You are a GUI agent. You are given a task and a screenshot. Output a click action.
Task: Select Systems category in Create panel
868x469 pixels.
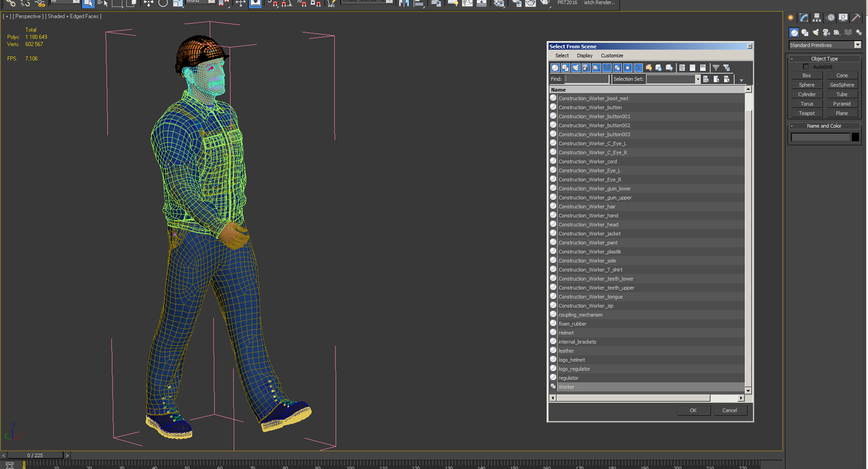click(859, 33)
